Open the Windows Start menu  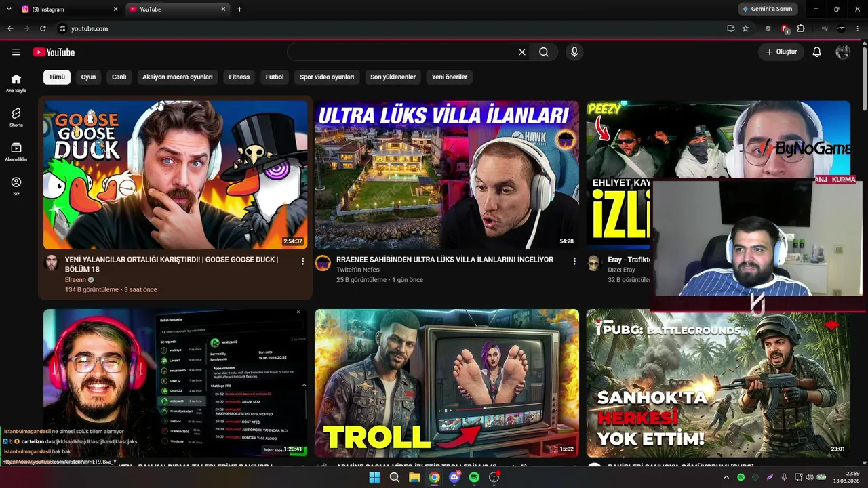tap(374, 477)
